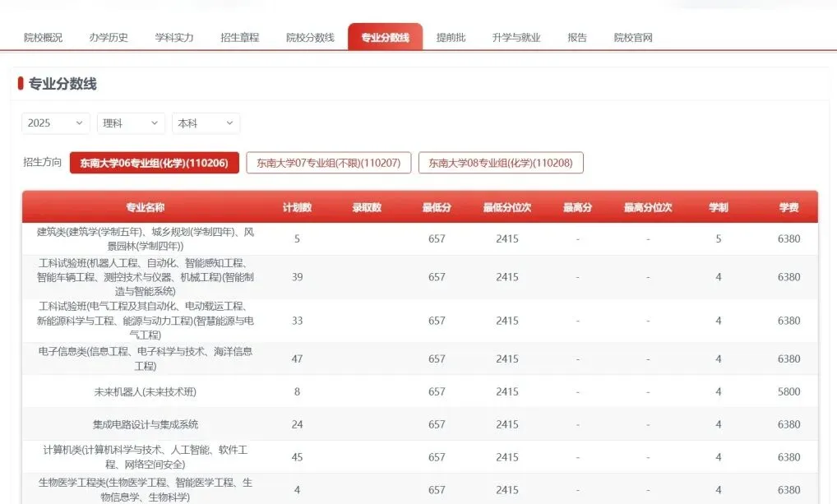Image resolution: width=837 pixels, height=504 pixels.
Task: Click the 招生方向 label
Action: [43, 162]
